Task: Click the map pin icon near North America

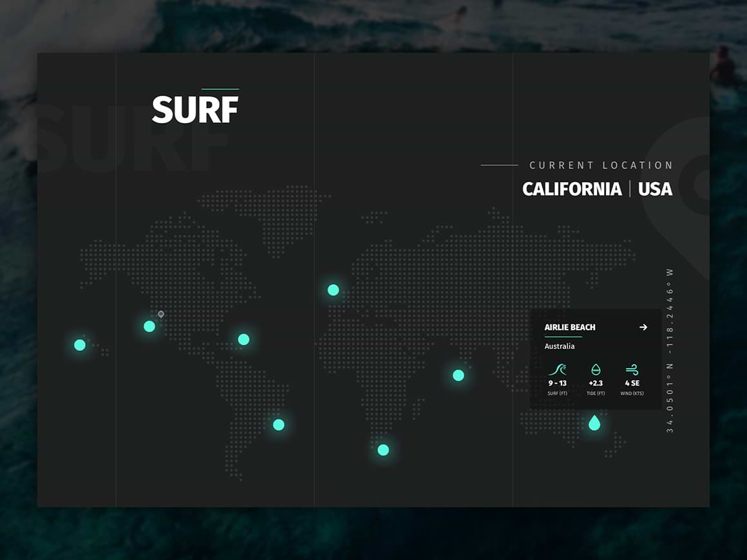Action: [160, 313]
